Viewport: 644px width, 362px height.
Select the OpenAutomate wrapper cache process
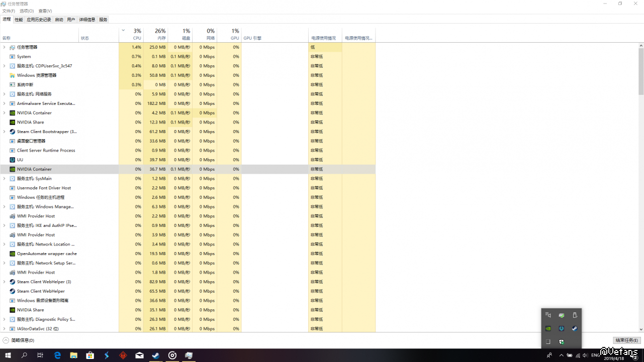tap(188, 254)
